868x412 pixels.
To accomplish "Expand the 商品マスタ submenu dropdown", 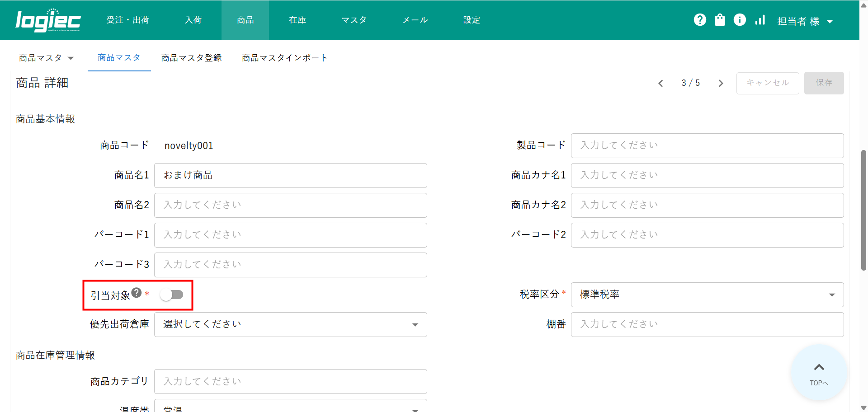I will point(46,58).
